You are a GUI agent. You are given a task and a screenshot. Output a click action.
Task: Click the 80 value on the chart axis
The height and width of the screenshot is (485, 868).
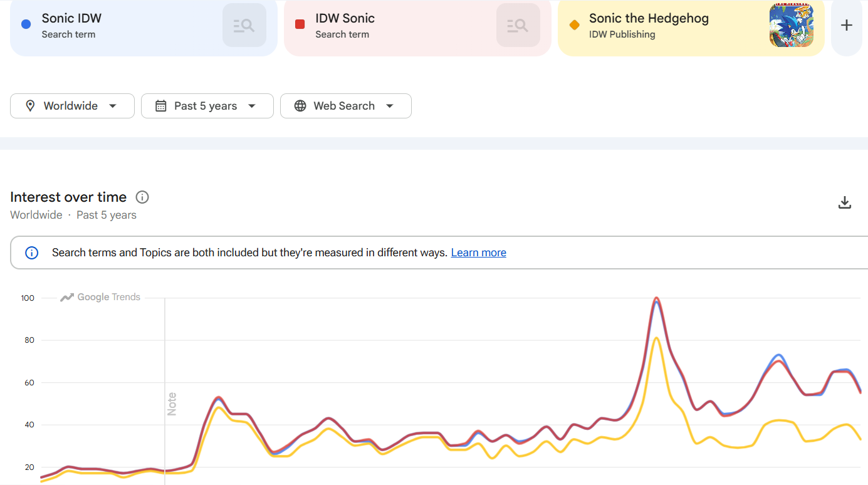(x=29, y=340)
